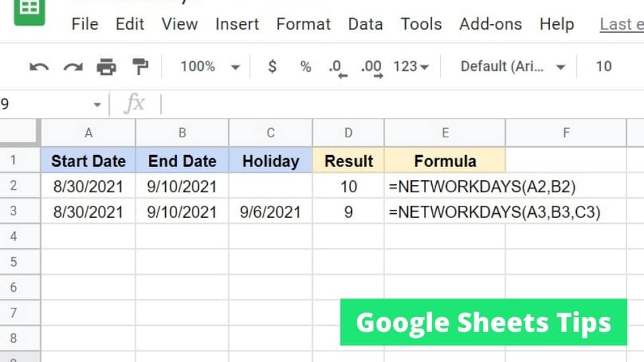Click the Redo arrow icon
Screen dimensions: 644x362
click(73, 67)
